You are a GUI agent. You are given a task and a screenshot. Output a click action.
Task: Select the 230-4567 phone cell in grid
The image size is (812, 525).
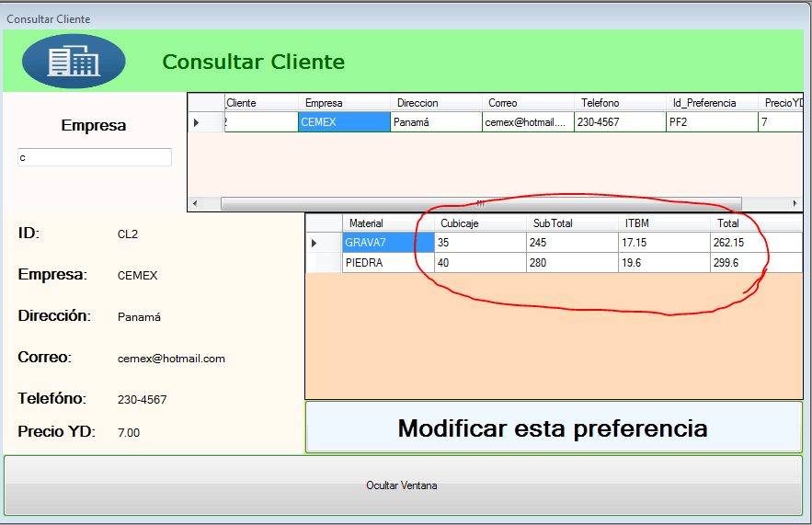coord(620,122)
